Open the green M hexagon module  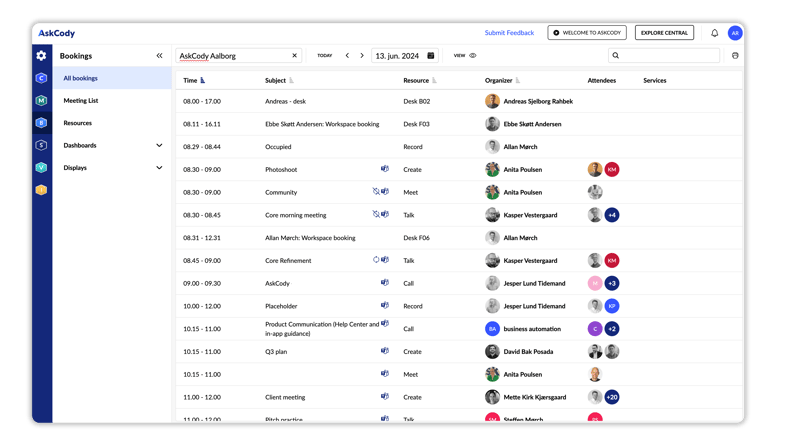click(x=41, y=100)
